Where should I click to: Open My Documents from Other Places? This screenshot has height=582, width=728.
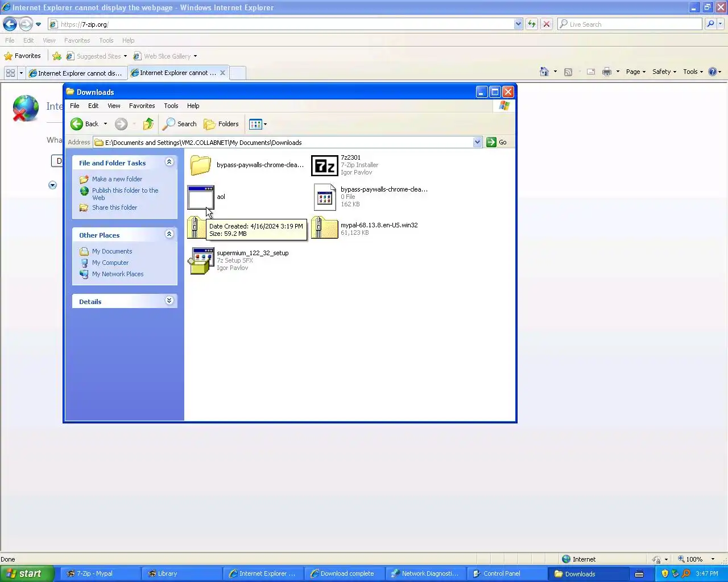coord(112,251)
